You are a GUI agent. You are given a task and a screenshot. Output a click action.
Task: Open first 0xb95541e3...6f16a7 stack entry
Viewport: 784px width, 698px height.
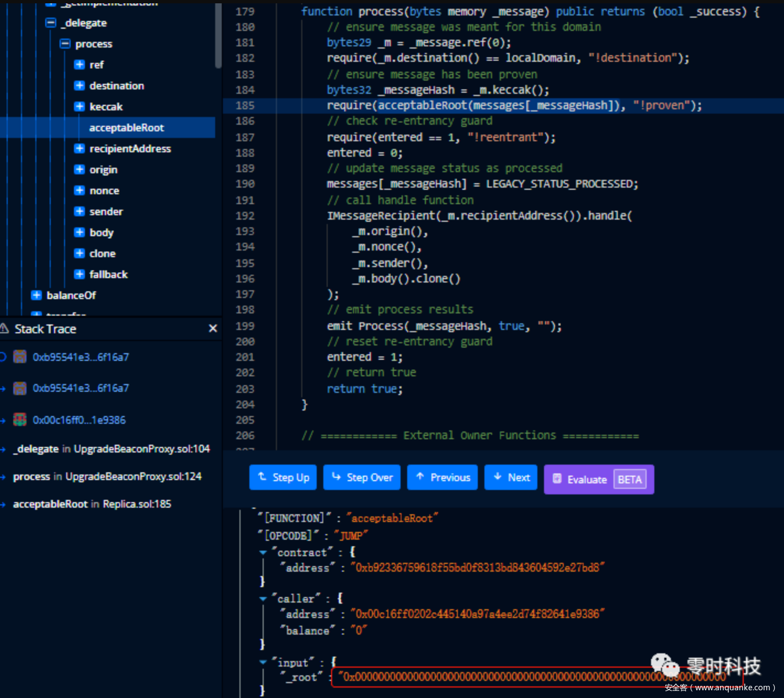coord(81,357)
